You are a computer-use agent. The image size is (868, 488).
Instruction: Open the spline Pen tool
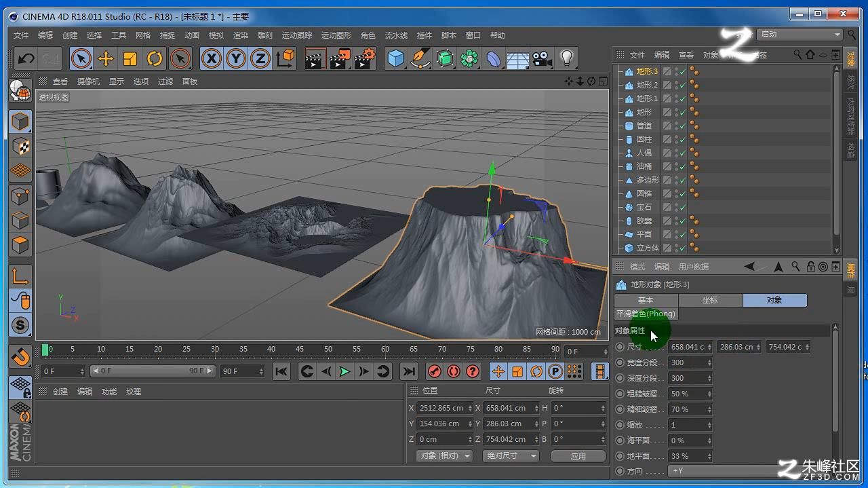[x=420, y=59]
